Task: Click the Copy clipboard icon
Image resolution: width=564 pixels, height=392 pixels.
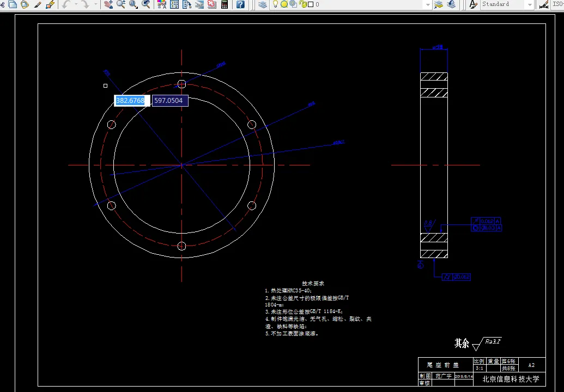Action: (13, 4)
